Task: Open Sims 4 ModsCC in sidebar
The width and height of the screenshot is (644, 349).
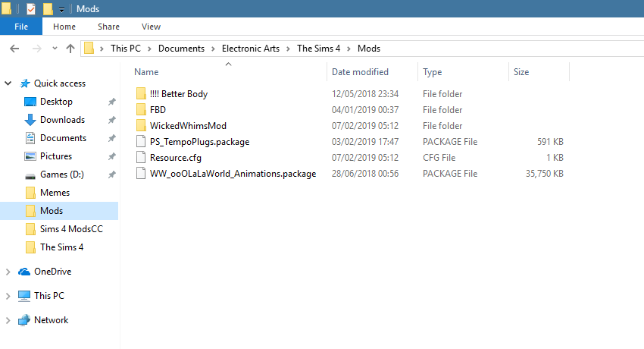Action: click(71, 229)
